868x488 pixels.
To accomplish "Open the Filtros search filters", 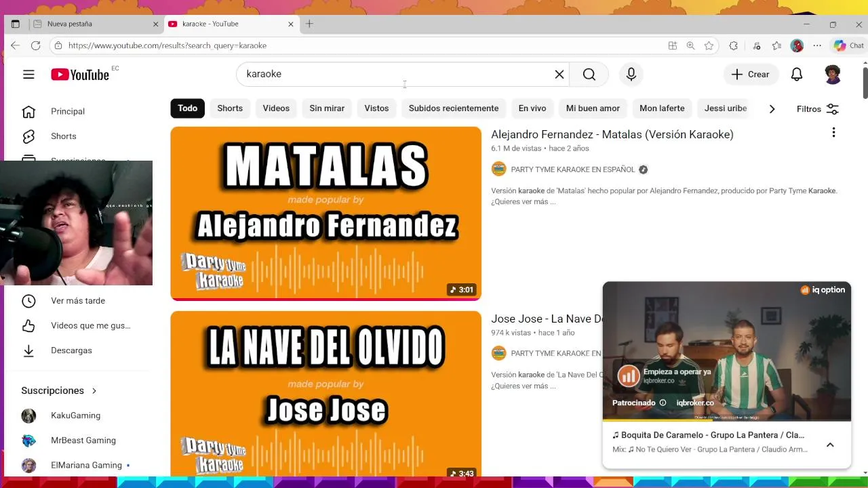I will click(x=817, y=109).
